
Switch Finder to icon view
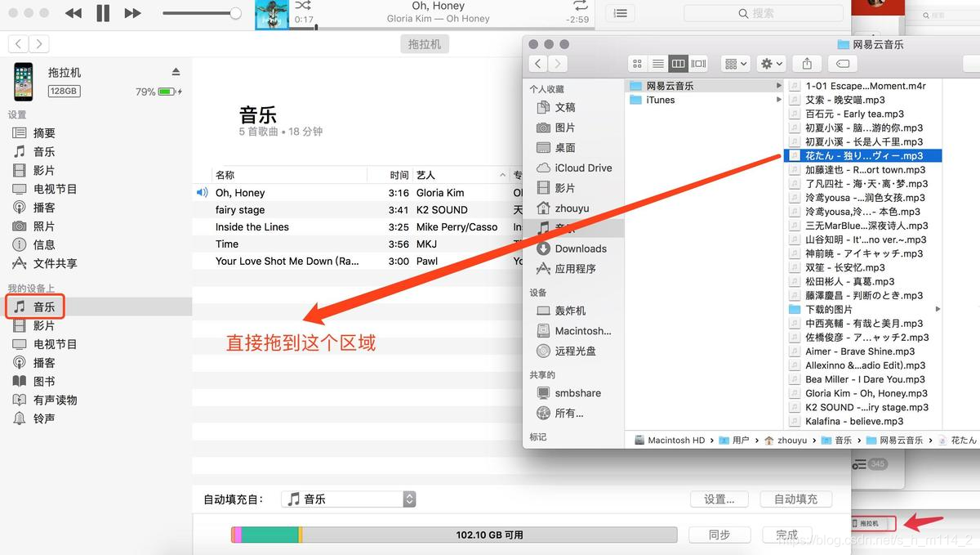coord(639,64)
